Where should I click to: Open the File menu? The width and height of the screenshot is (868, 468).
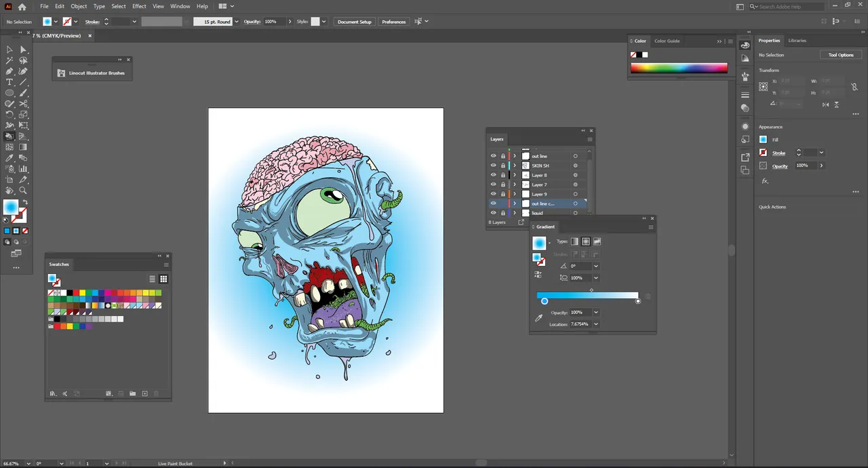click(x=44, y=6)
